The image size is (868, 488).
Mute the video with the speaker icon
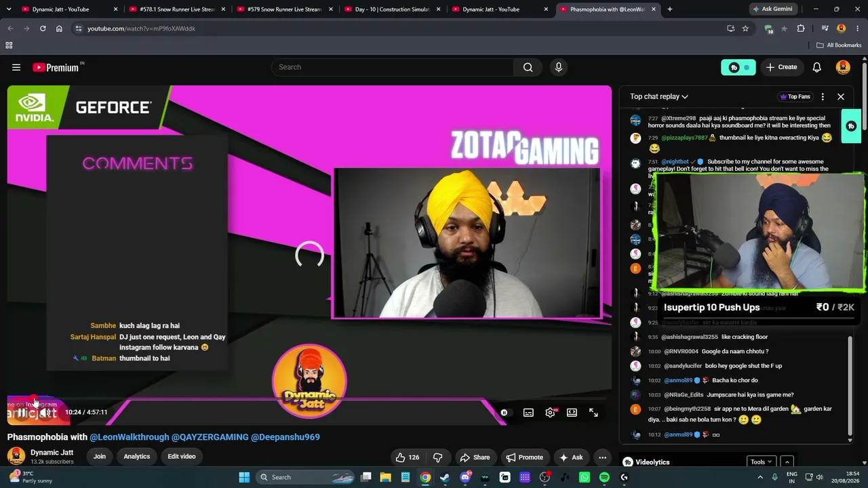click(45, 412)
